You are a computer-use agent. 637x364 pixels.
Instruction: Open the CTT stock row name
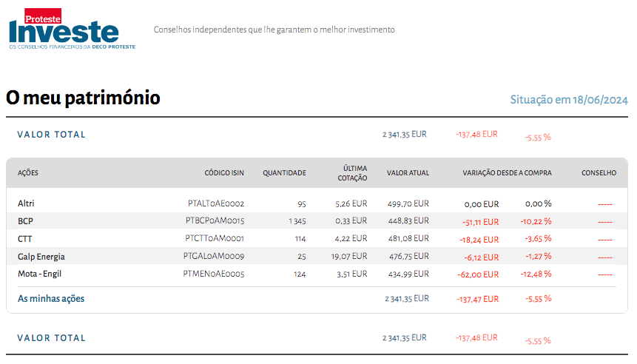coord(24,239)
